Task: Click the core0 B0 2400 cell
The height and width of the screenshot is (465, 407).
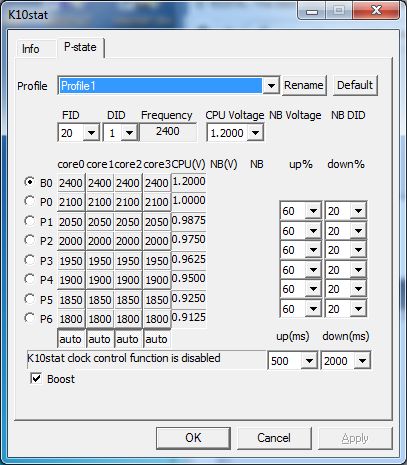Action: pos(71,183)
